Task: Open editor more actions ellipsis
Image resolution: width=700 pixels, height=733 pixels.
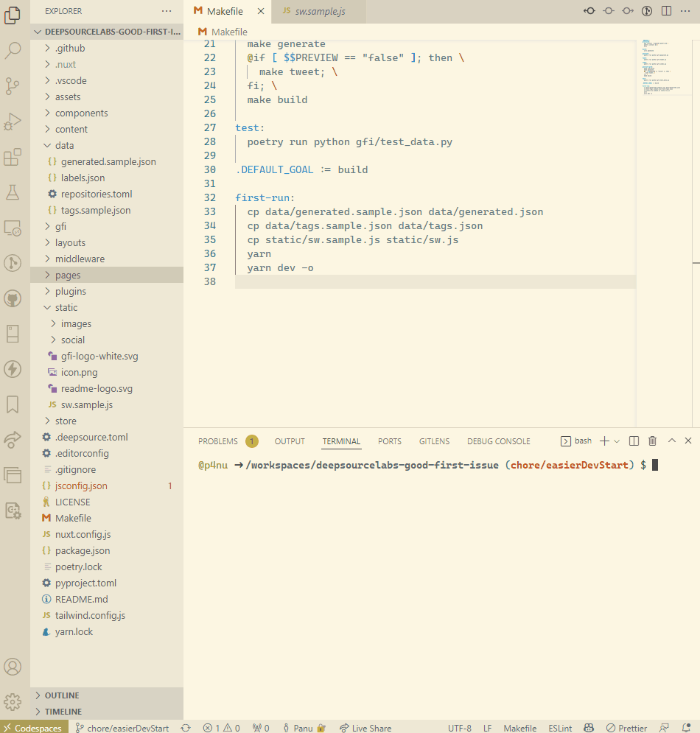Action: tap(685, 11)
